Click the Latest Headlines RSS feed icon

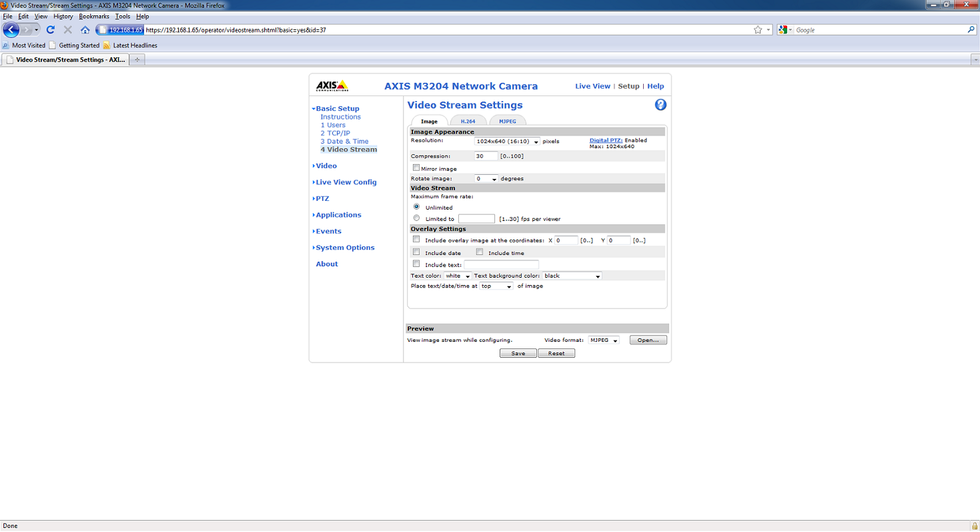106,45
